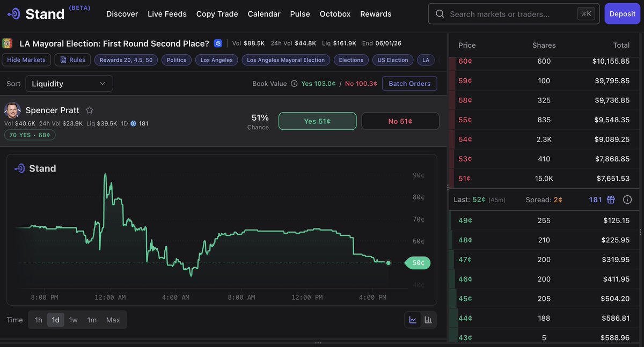Click the 47¢ bid row
This screenshot has height=347, width=644.
pos(544,260)
